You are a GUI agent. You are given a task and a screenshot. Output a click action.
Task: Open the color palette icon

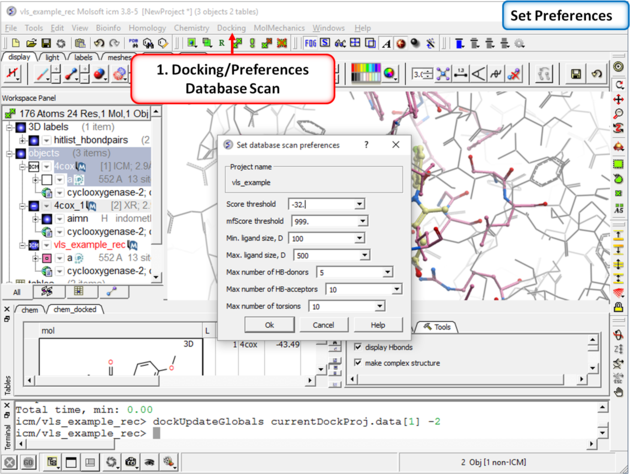390,75
